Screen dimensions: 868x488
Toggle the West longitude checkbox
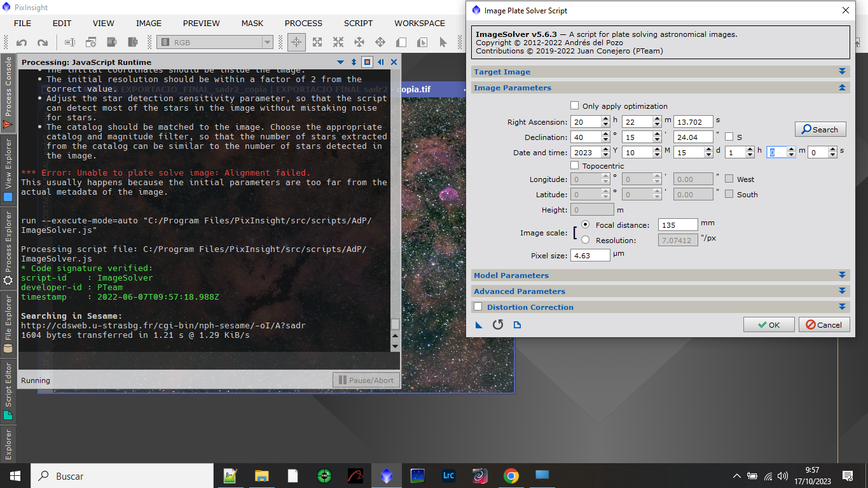729,179
